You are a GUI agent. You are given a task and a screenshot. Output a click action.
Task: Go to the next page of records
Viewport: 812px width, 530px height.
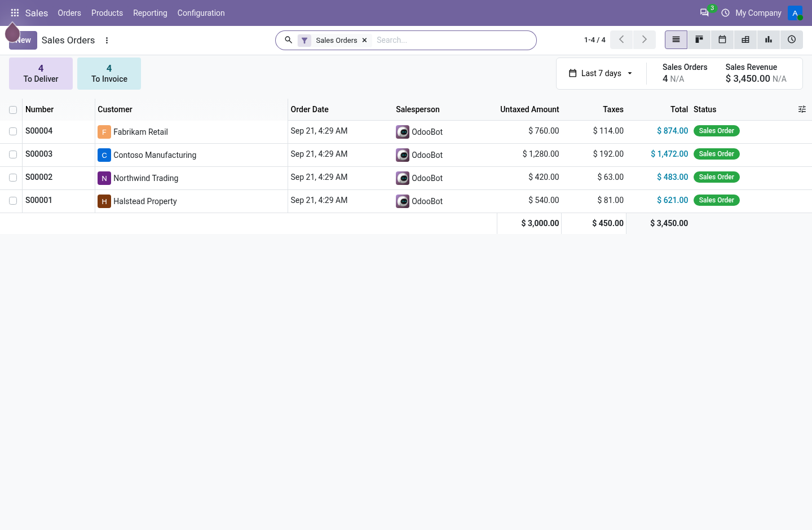pyautogui.click(x=645, y=40)
